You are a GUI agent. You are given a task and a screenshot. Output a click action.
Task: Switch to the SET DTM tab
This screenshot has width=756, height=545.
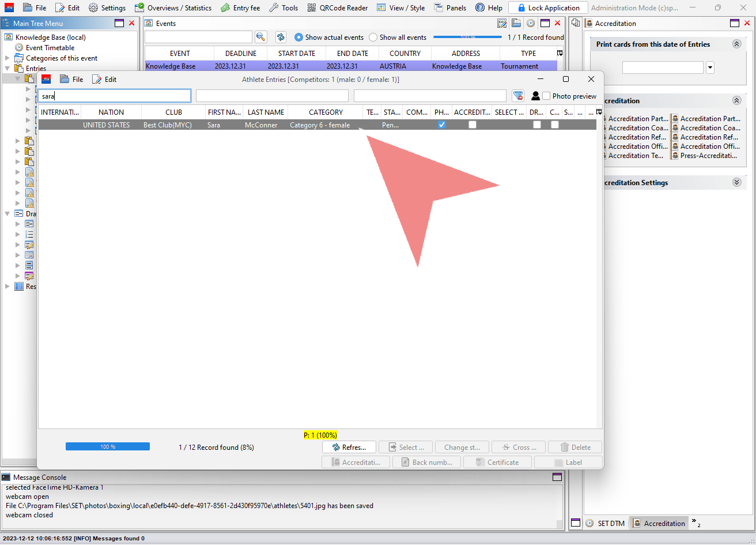click(605, 523)
